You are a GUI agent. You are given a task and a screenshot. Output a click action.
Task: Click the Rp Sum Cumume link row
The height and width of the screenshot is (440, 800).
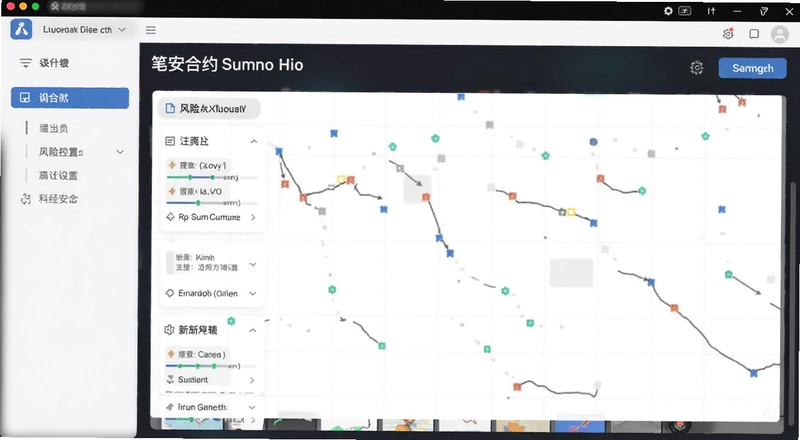coord(212,217)
